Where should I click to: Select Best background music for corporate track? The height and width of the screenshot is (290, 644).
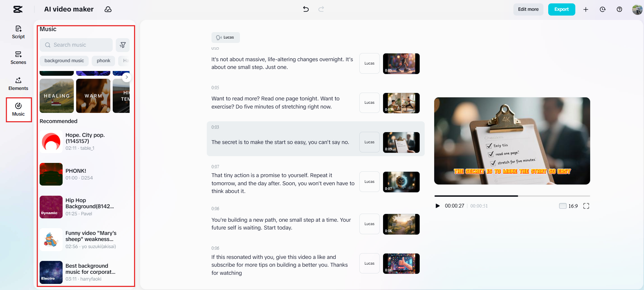pyautogui.click(x=85, y=272)
